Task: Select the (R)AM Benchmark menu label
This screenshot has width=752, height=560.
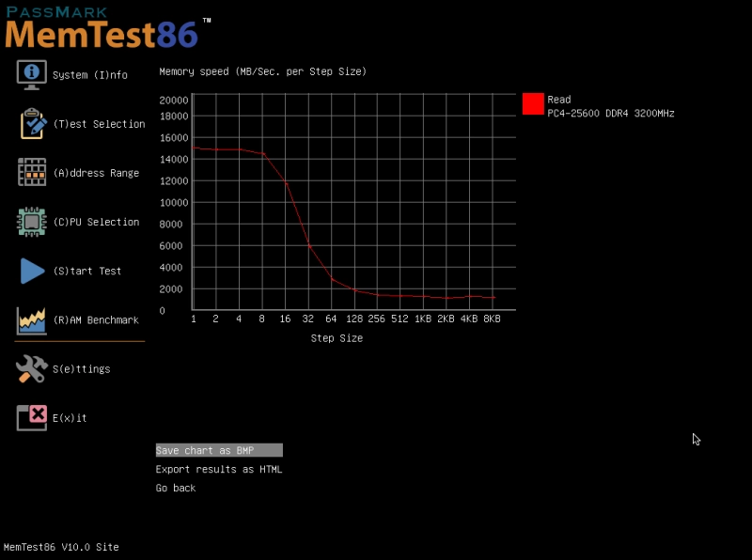Action: tap(96, 319)
